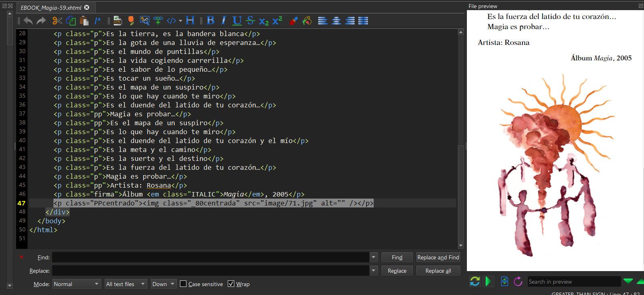The image size is (644, 295).
Task: Make the selected text bold
Action: point(210,21)
